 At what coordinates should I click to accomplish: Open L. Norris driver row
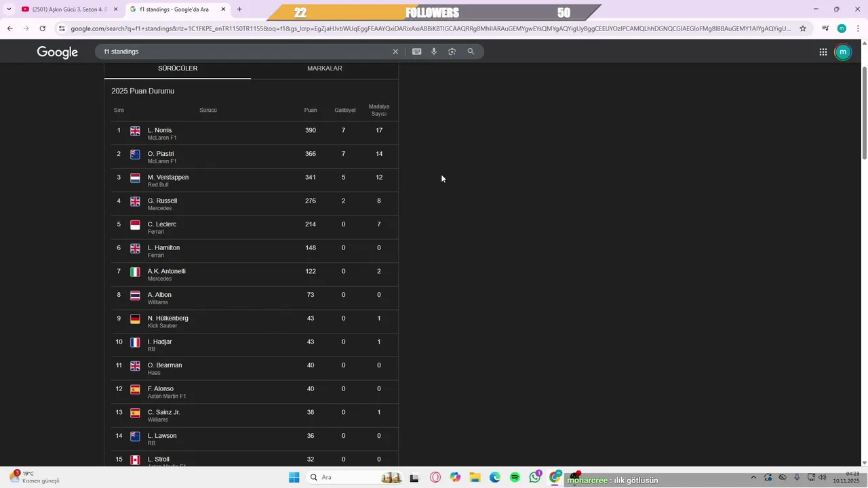click(254, 134)
